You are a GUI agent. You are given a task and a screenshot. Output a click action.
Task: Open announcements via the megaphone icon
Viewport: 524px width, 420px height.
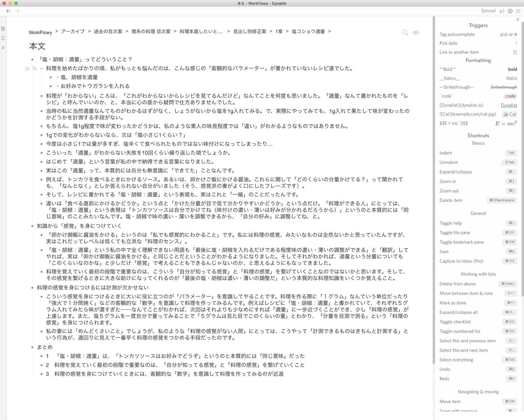(x=502, y=11)
